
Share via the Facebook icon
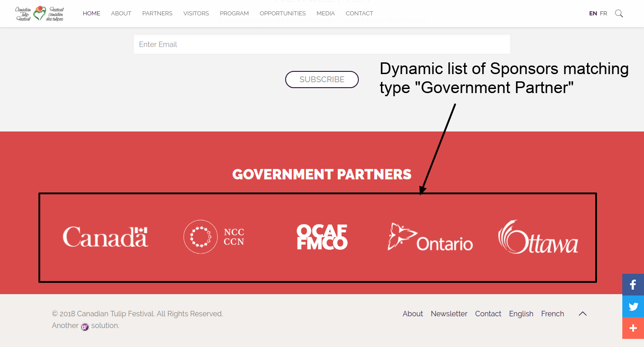tap(633, 285)
